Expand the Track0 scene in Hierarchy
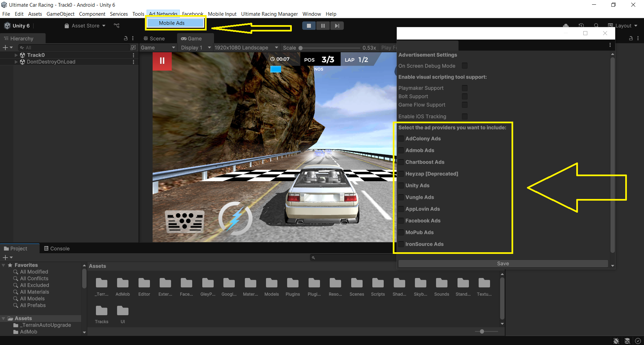644x345 pixels. coord(16,55)
